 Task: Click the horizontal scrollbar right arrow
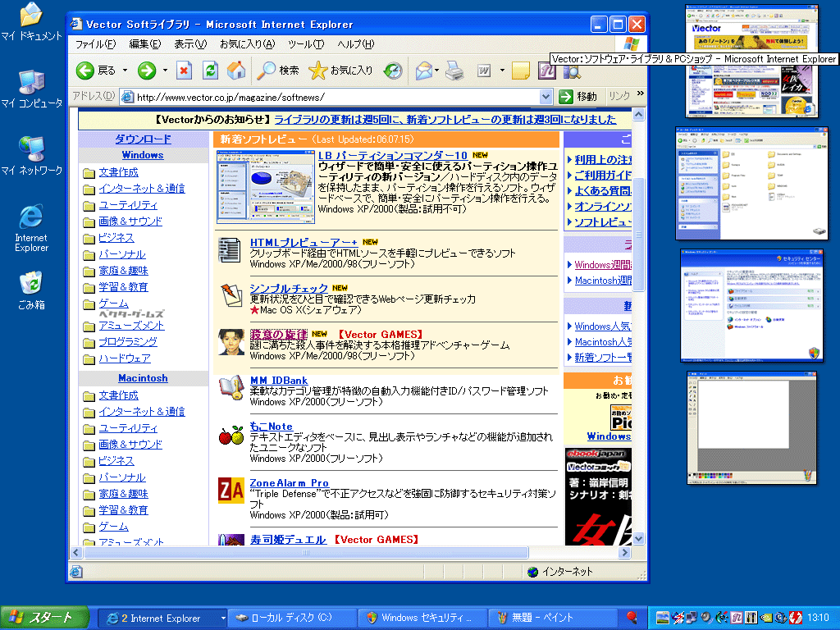pos(624,552)
